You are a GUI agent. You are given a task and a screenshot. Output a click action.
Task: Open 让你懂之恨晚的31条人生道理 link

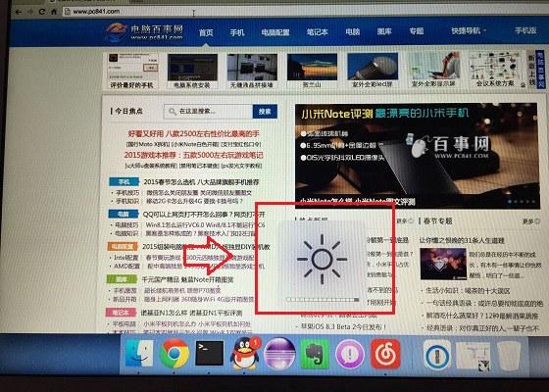tap(462, 240)
